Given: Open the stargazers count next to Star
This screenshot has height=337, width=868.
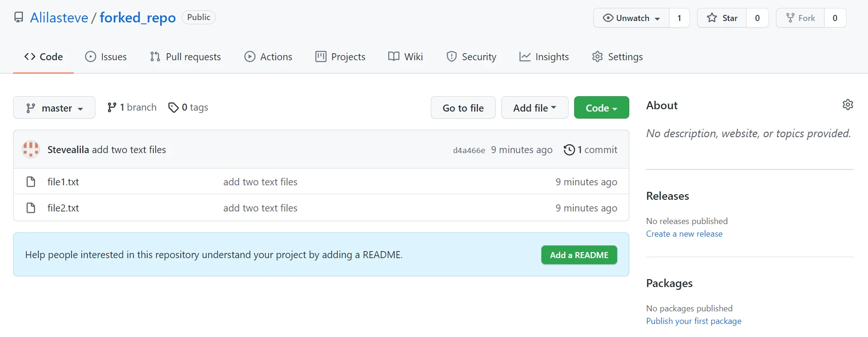Looking at the screenshot, I should [x=757, y=18].
